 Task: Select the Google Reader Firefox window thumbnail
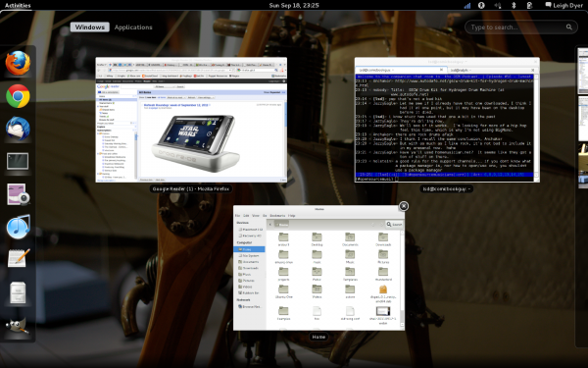point(191,120)
